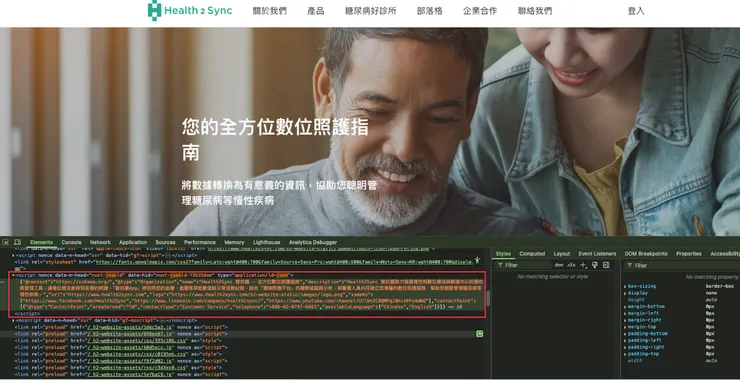This screenshot has width=740, height=380.
Task: Click the add new style rule plus icon
Action: point(583,265)
